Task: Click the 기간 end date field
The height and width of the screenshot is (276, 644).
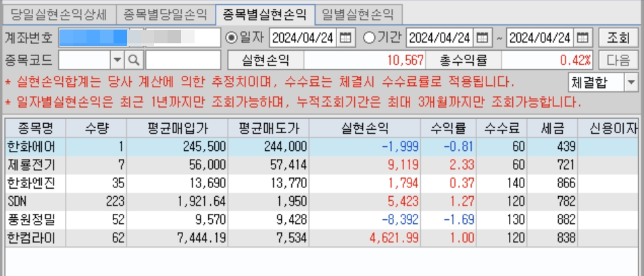Action: (x=540, y=39)
